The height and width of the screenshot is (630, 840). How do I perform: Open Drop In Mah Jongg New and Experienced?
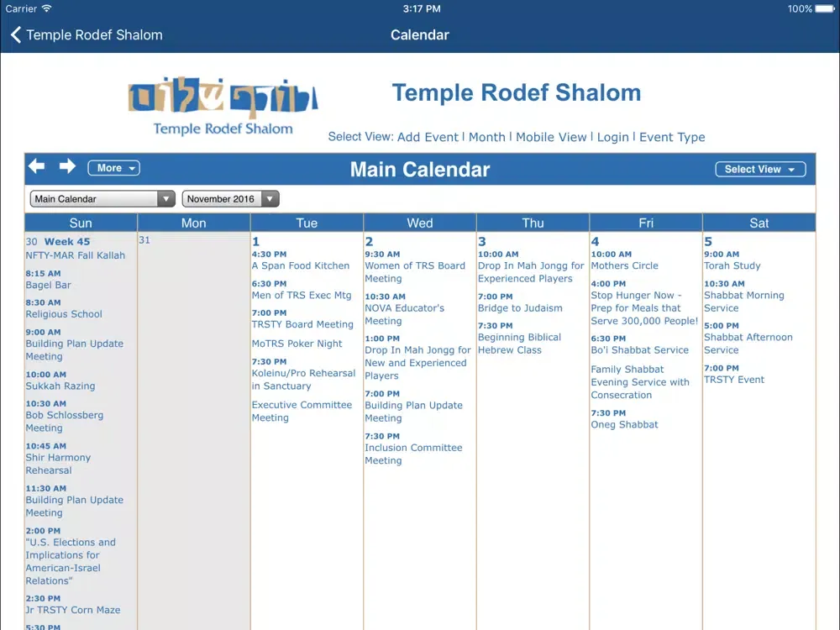pos(417,363)
